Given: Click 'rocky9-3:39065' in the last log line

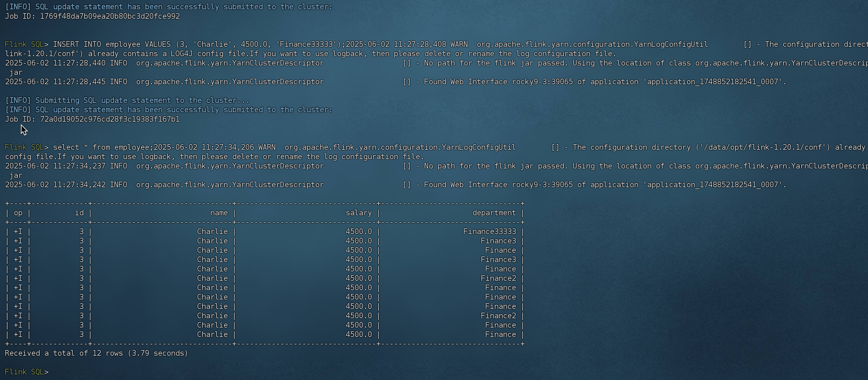Looking at the screenshot, I should coord(542,185).
